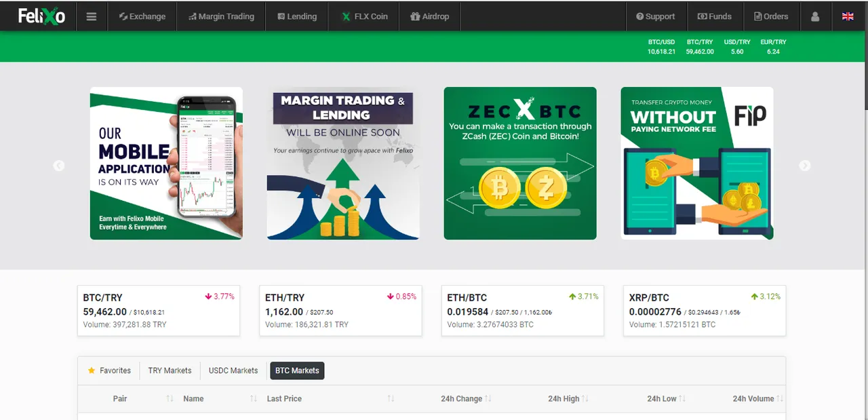Click the Felixo logo
The width and height of the screenshot is (868, 420).
(x=41, y=16)
